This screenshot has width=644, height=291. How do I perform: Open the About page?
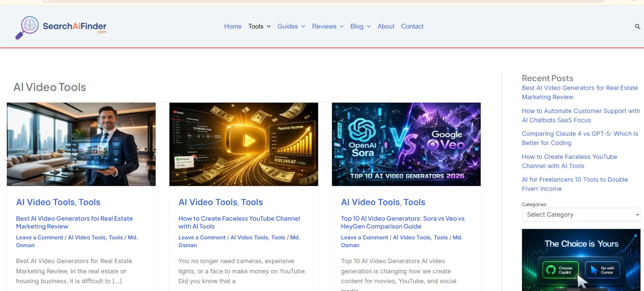click(x=386, y=27)
